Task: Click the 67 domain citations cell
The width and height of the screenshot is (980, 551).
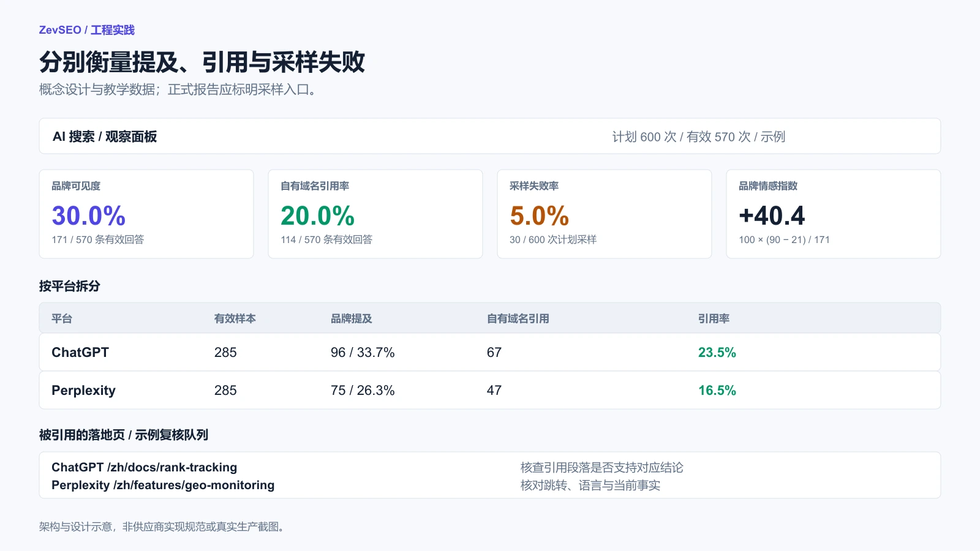Action: tap(494, 352)
